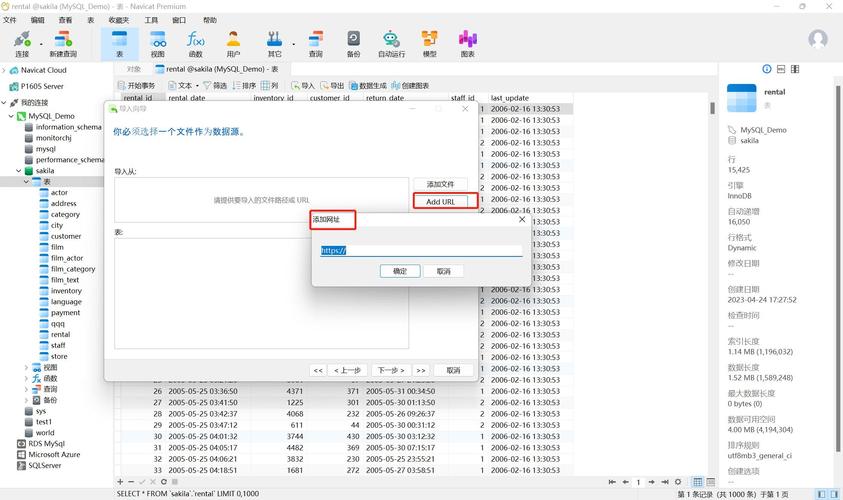Click the 连接 (connection) toolbar icon
The image size is (843, 500).
[22, 44]
